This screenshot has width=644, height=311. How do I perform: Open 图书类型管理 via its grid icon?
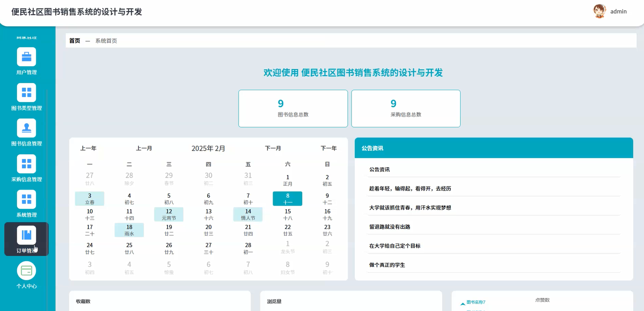click(x=26, y=92)
